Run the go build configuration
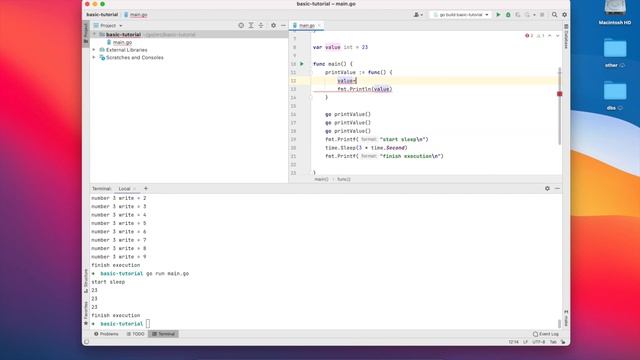Image resolution: width=640 pixels, height=360 pixels. [498, 15]
